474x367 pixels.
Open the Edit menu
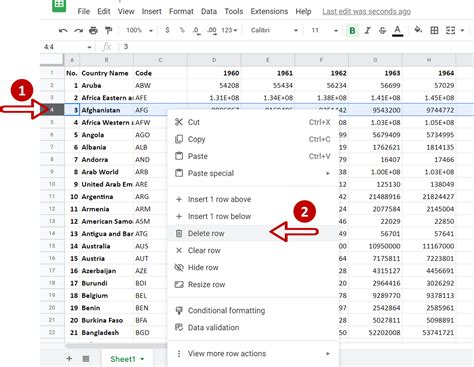(104, 11)
